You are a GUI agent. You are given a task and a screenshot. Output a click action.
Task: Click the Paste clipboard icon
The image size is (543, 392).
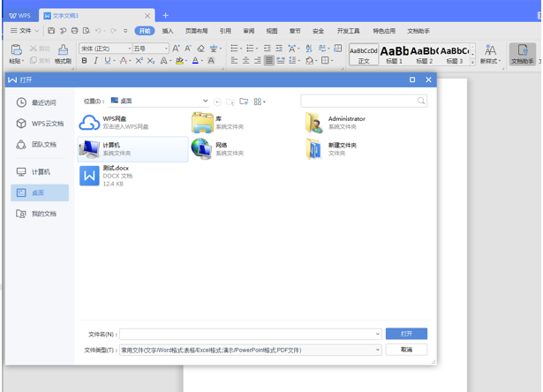pos(16,49)
